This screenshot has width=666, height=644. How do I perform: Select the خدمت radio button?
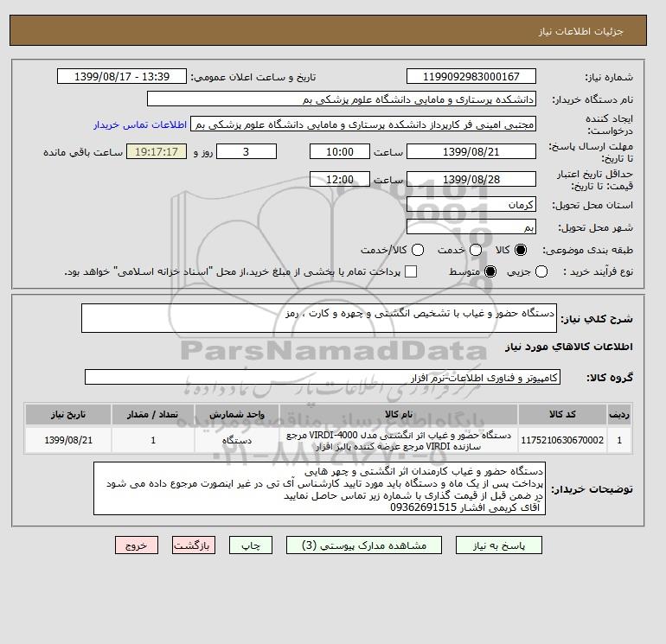pos(476,250)
